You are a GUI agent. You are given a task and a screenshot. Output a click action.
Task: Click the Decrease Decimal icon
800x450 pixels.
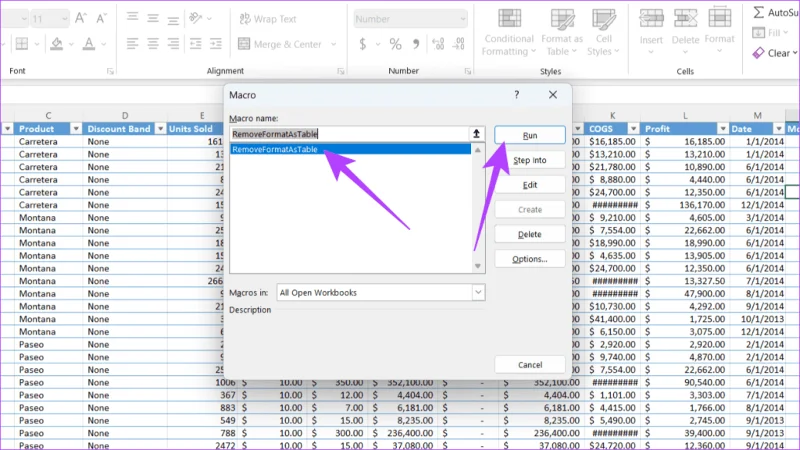click(x=459, y=44)
